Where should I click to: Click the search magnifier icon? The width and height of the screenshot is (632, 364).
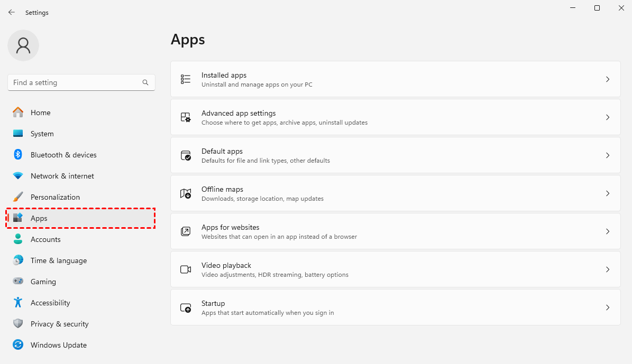pos(145,82)
